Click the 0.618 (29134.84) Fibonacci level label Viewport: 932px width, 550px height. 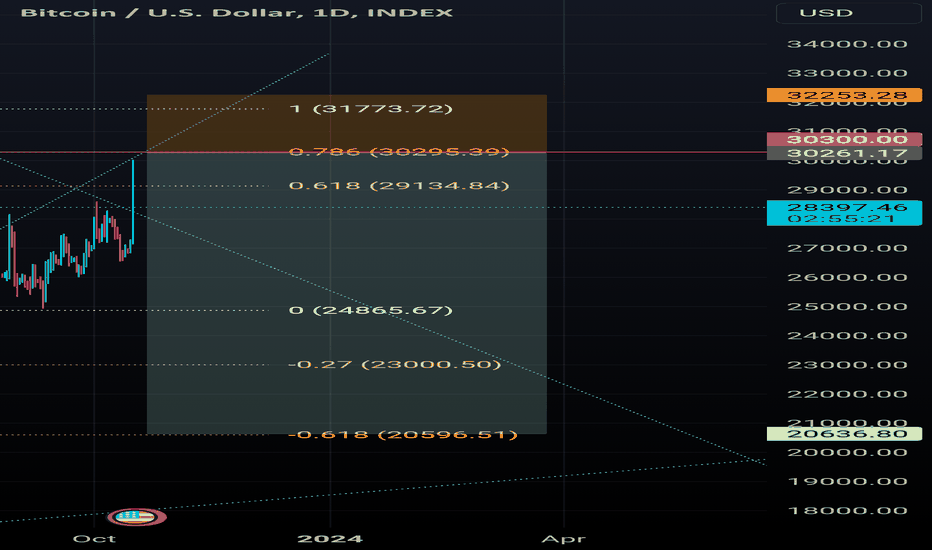(399, 186)
